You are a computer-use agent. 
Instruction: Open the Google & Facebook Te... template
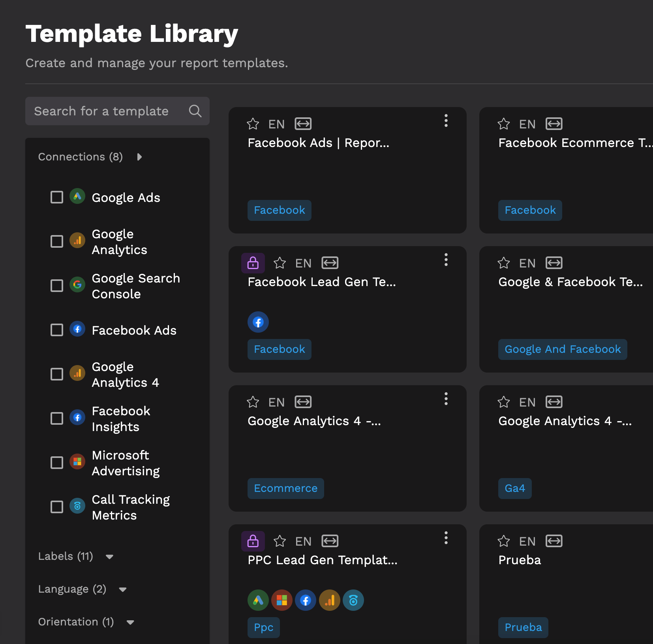click(x=570, y=282)
